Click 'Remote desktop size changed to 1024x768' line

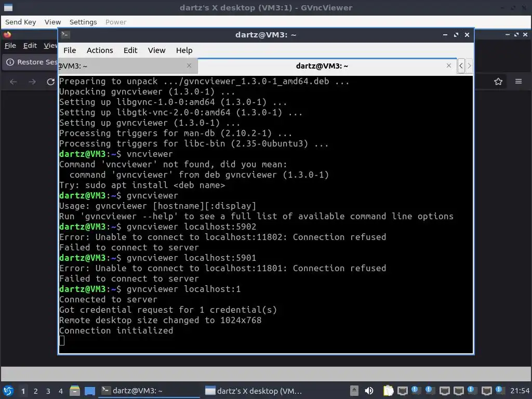click(x=160, y=320)
